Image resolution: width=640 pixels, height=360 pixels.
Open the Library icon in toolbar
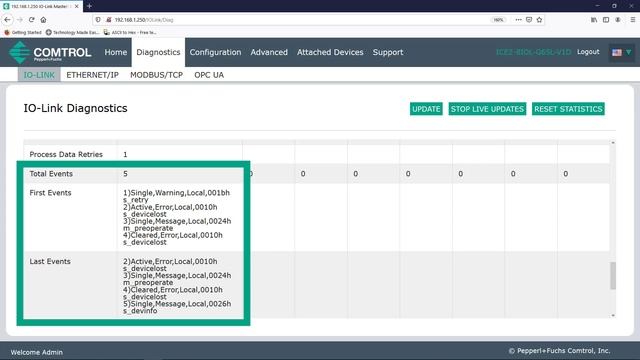[594, 20]
